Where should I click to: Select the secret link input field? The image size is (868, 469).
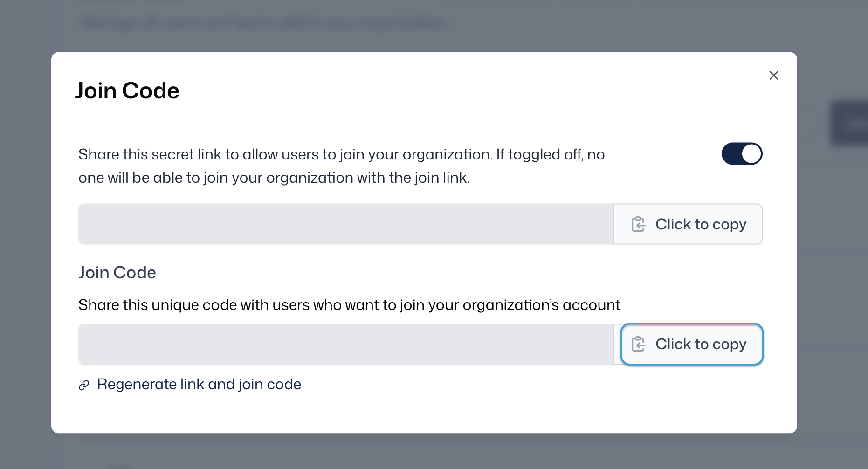[x=345, y=224]
